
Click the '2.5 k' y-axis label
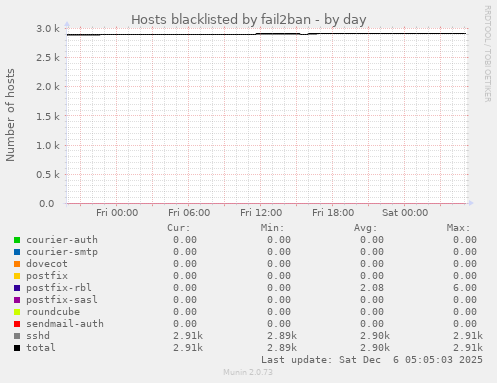[48, 58]
